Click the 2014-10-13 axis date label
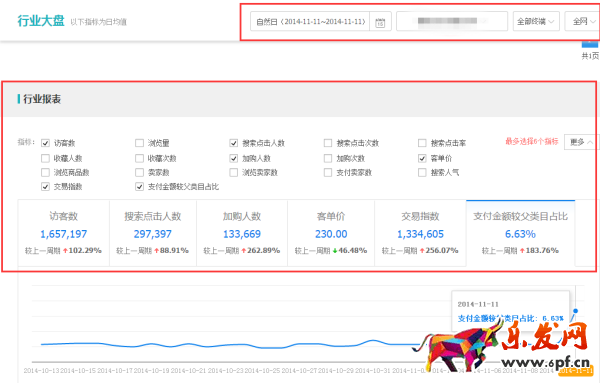Viewport: 600px width, 383px height. click(x=41, y=370)
